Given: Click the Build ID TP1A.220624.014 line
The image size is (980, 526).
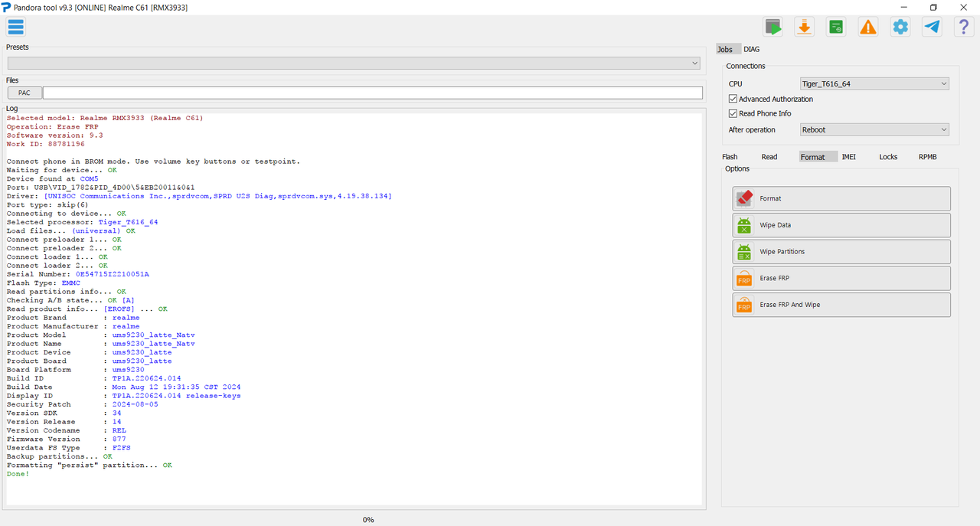Looking at the screenshot, I should (93, 378).
